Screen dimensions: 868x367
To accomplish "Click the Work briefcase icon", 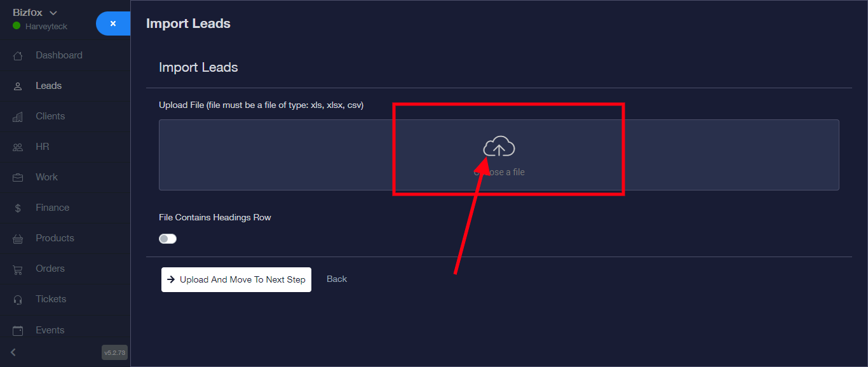I will point(18,178).
